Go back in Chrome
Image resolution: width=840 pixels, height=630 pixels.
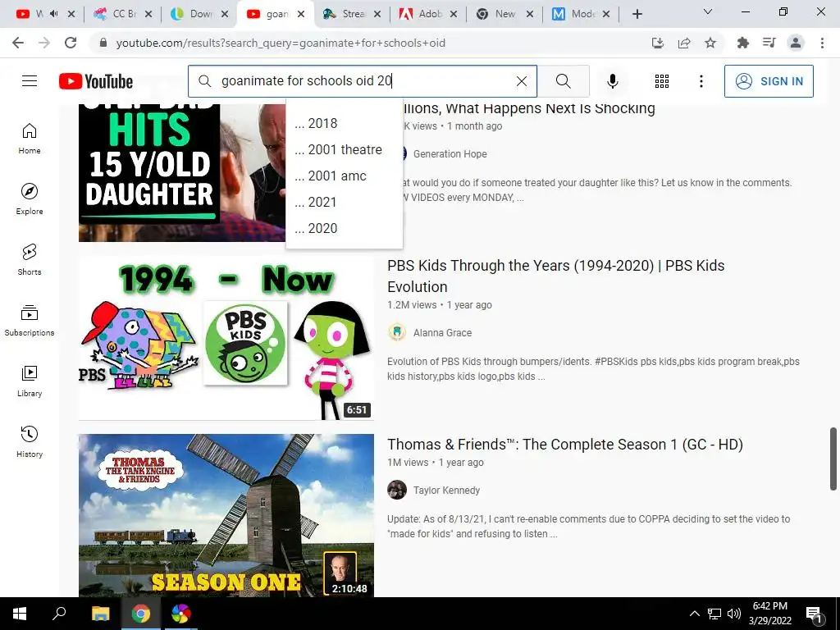click(18, 43)
